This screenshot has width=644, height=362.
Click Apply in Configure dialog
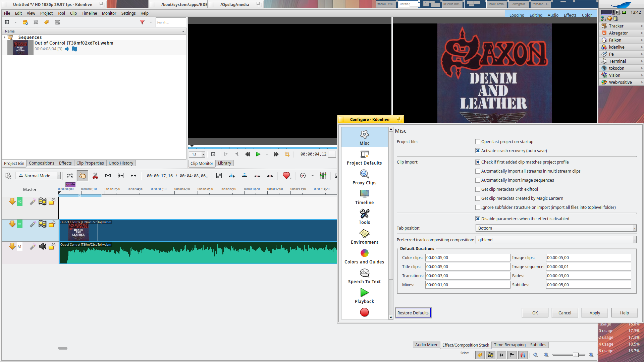point(595,313)
